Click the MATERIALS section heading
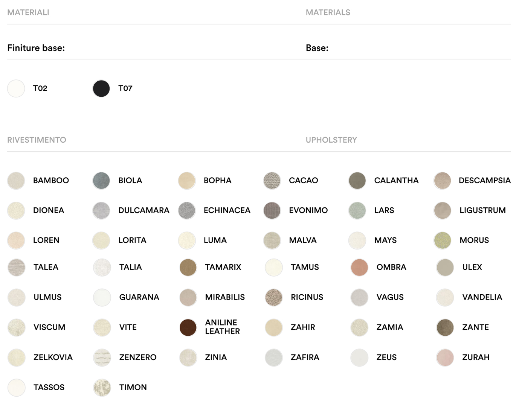The image size is (519, 420). coord(328,12)
